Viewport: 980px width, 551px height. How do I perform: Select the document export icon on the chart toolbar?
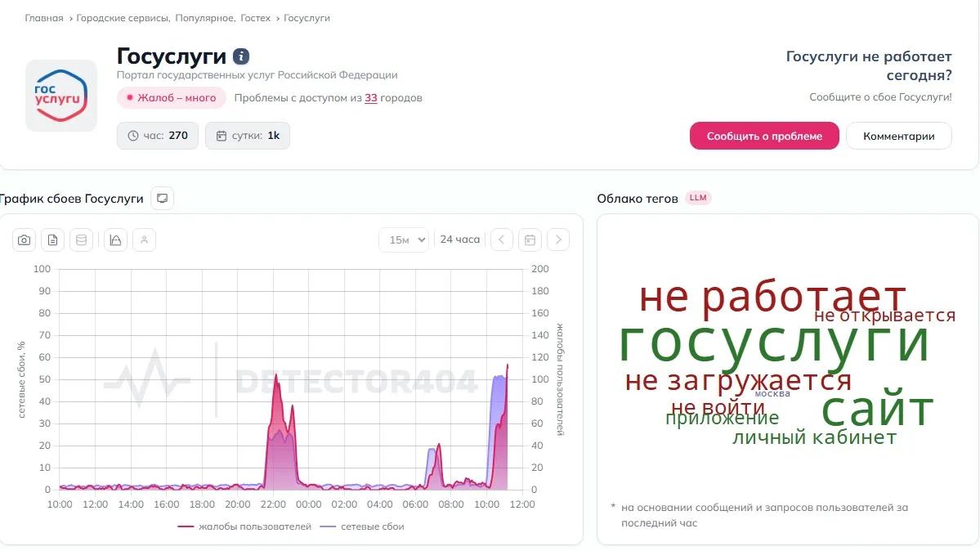tap(52, 240)
